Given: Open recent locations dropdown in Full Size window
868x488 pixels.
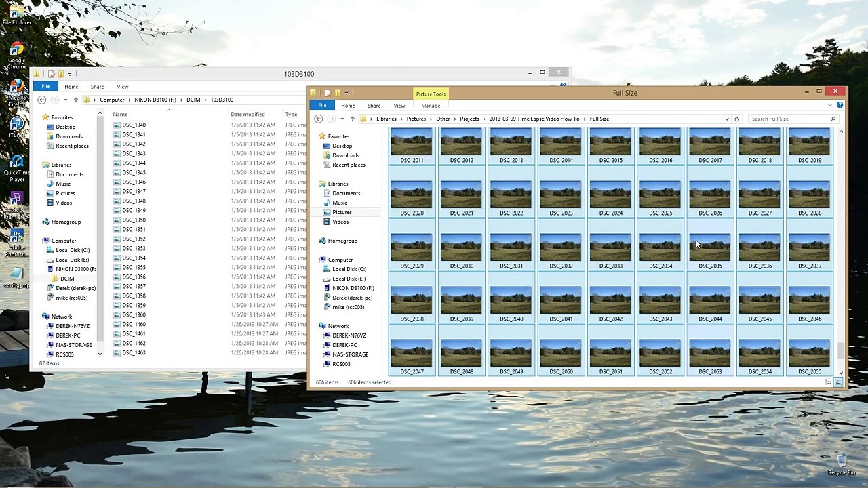Looking at the screenshot, I should click(x=342, y=119).
